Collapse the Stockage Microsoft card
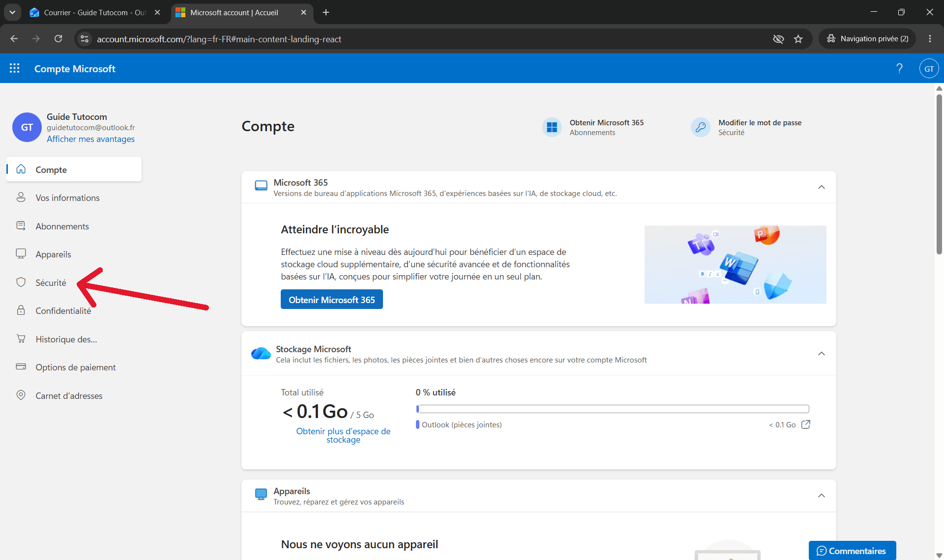944x560 pixels. pos(822,354)
